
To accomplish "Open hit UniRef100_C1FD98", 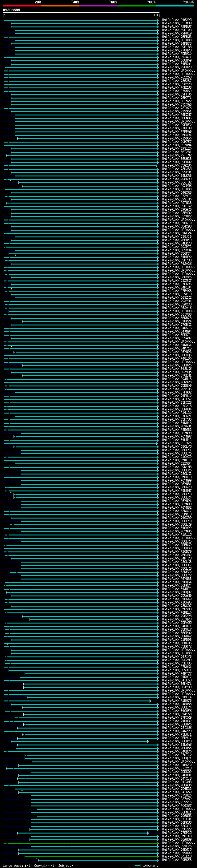I will 177,640.
